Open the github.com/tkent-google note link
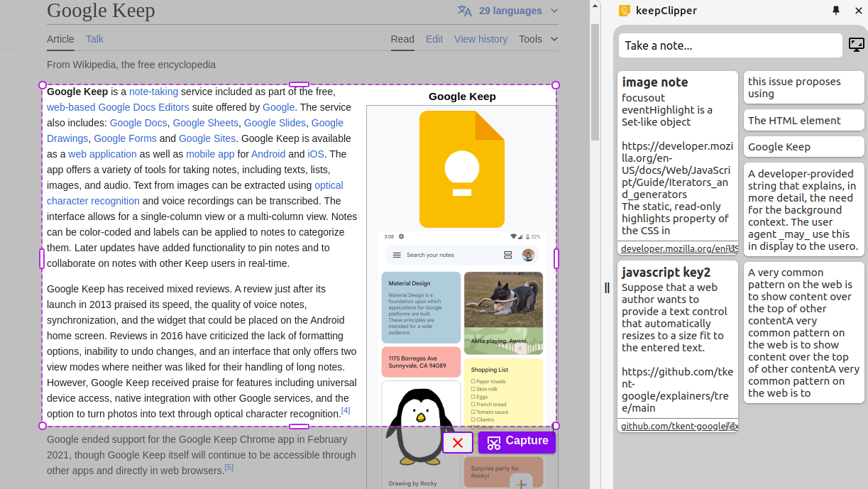This screenshot has width=868, height=489. (674, 426)
